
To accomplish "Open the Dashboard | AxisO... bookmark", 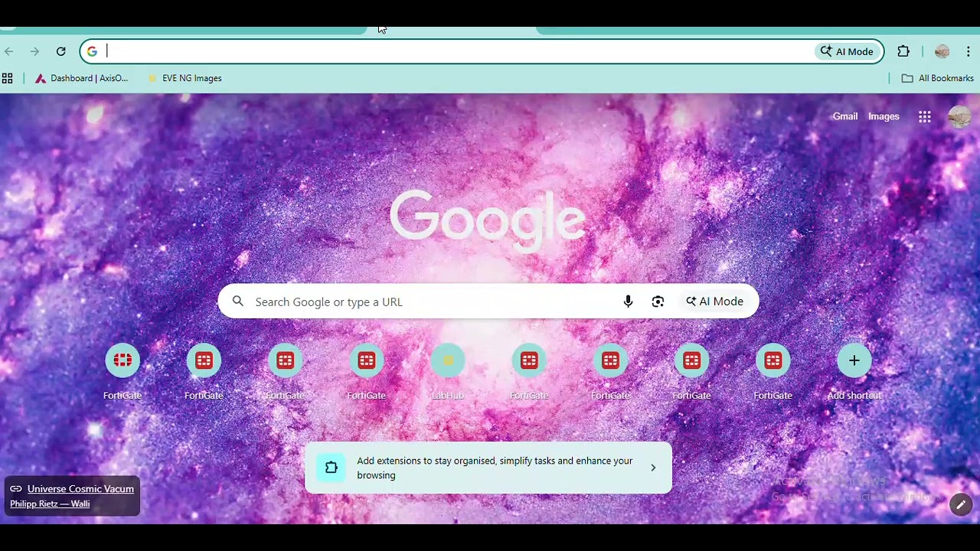I will (x=82, y=78).
